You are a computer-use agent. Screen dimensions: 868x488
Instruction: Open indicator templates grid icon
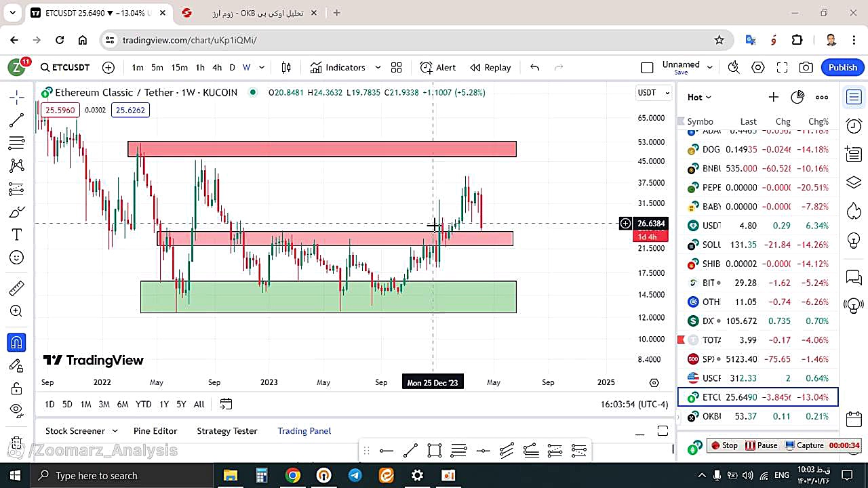click(x=396, y=67)
